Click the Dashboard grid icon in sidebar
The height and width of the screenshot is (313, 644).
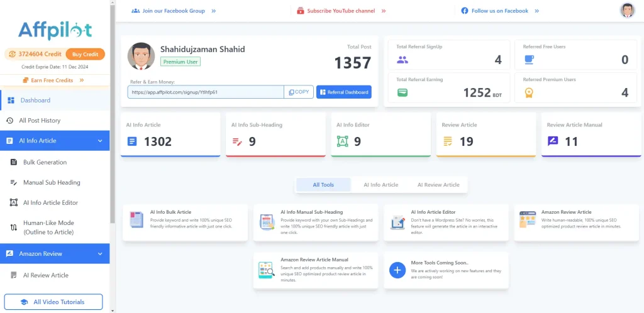[x=11, y=100]
